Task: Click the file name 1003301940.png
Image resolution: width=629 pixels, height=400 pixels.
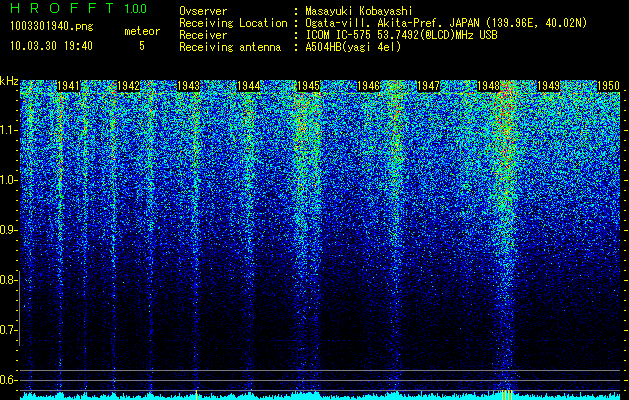Action: pos(52,26)
